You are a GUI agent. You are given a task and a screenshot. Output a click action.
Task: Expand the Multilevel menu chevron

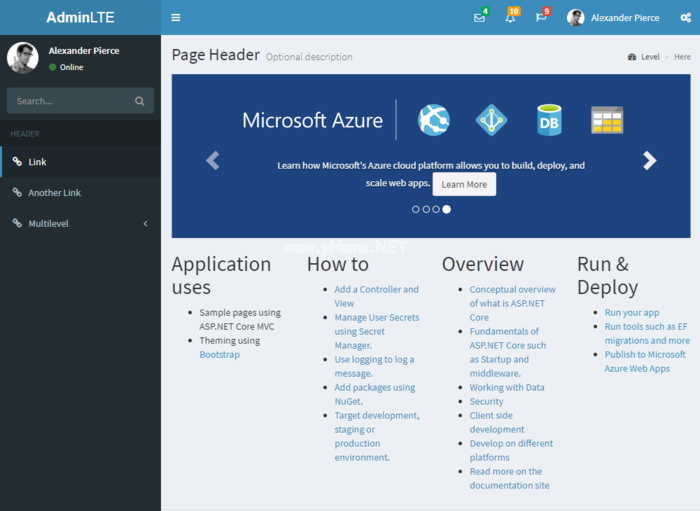click(x=146, y=224)
